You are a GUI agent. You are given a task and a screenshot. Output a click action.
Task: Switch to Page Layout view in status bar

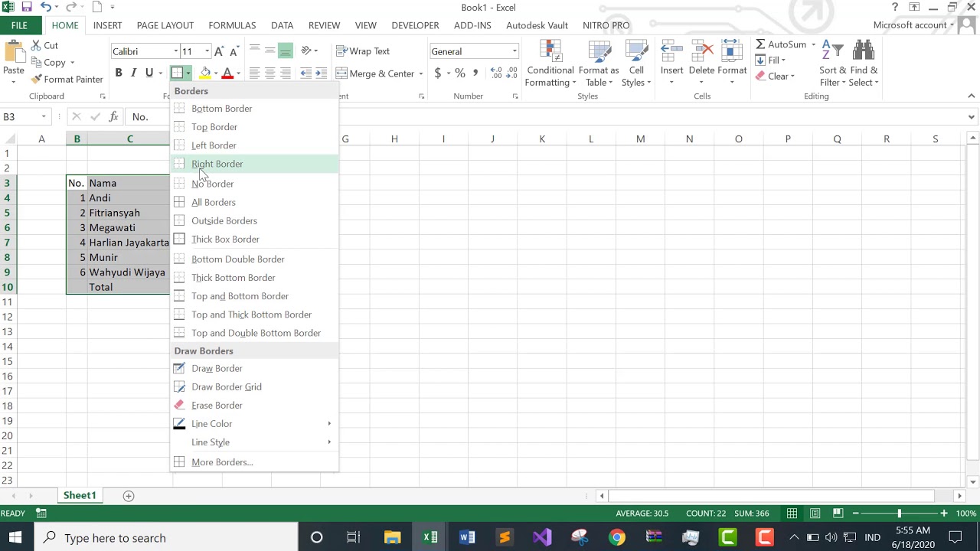click(x=815, y=514)
